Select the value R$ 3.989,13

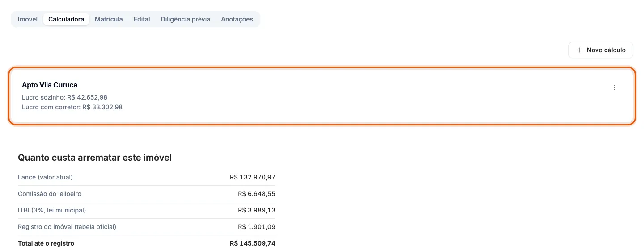(x=257, y=210)
